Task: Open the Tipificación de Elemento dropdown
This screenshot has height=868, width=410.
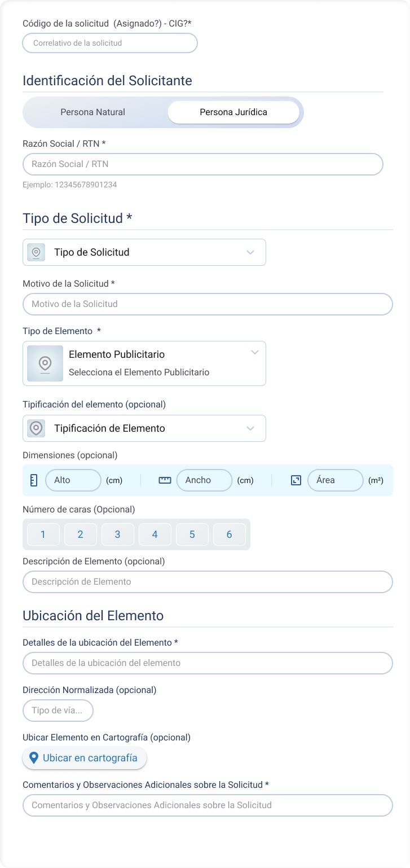Action: click(252, 428)
